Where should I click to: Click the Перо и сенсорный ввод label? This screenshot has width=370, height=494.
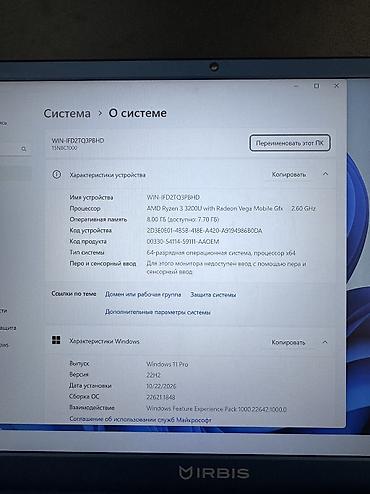point(103,264)
